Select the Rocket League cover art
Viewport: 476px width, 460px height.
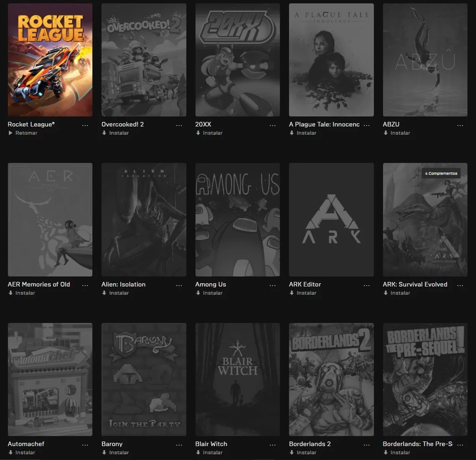point(50,60)
